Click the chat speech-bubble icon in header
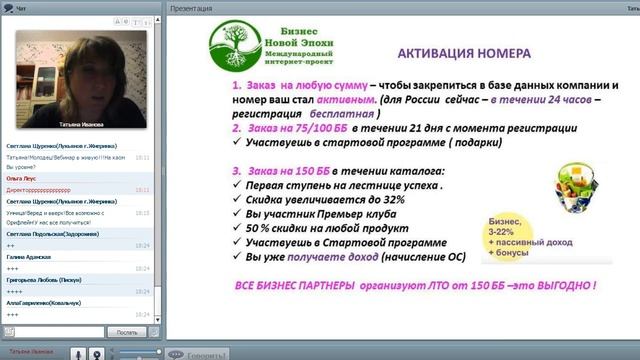This screenshot has height=360, width=640. pyautogui.click(x=8, y=8)
